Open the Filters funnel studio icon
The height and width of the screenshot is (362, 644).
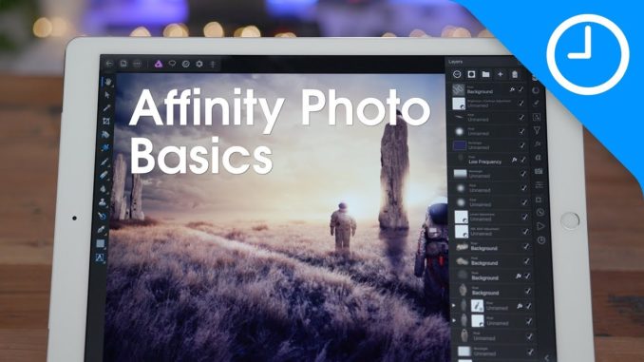point(537,131)
